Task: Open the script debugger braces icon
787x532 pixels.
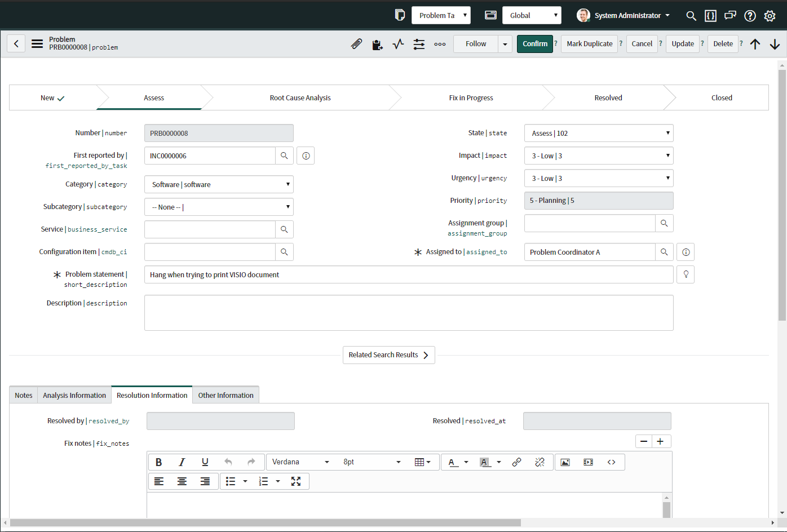Action: click(x=711, y=16)
